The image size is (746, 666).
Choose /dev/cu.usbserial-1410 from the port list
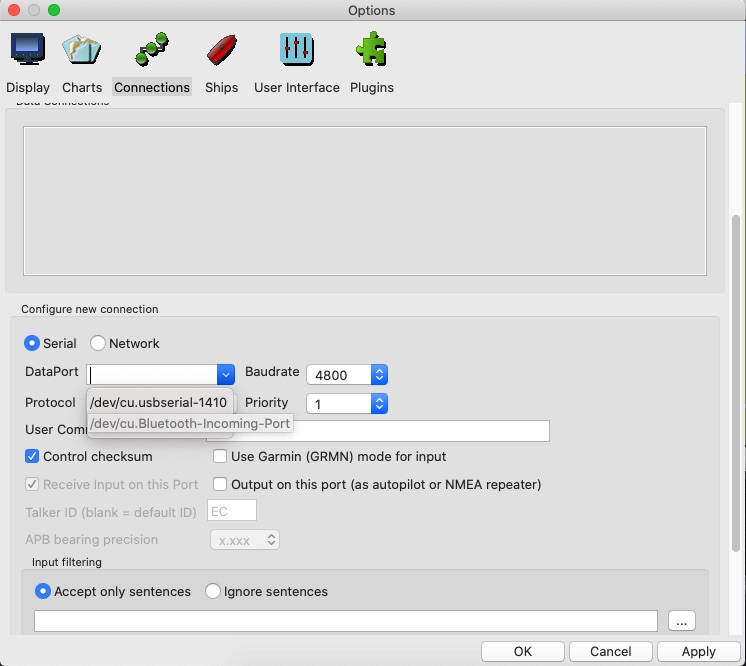pyautogui.click(x=158, y=402)
